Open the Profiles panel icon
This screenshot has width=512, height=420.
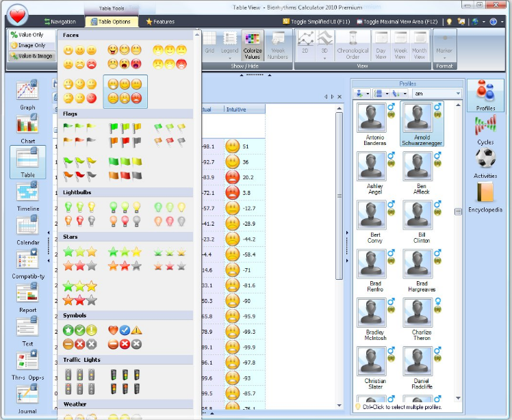click(x=485, y=95)
